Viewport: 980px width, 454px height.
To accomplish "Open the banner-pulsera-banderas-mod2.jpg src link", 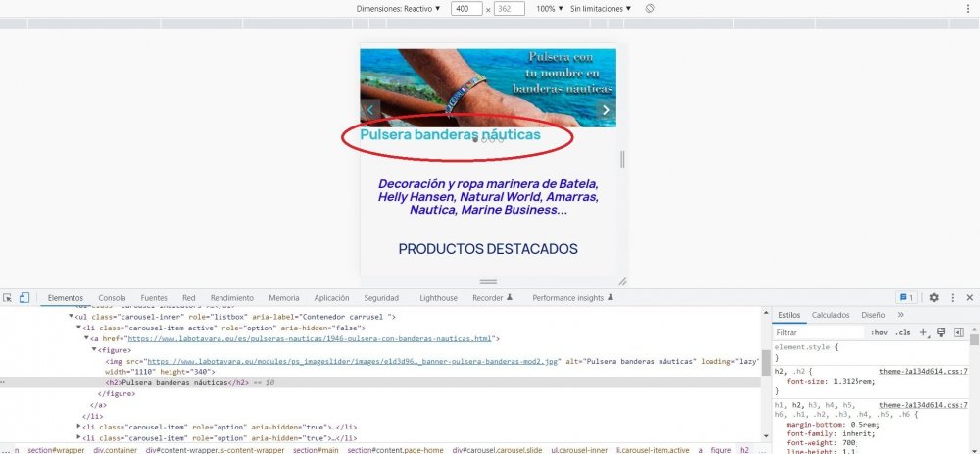I will click(x=353, y=361).
